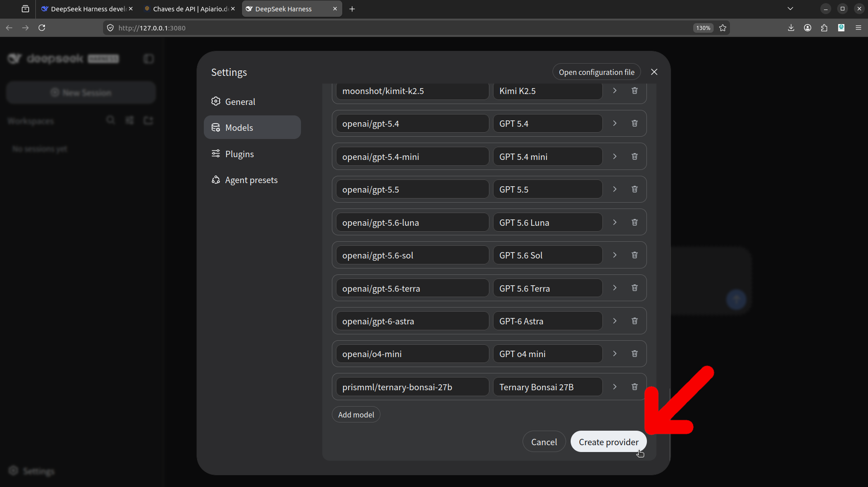This screenshot has width=868, height=487.
Task: Delete the GPT-6 Astra model row
Action: [x=635, y=321]
